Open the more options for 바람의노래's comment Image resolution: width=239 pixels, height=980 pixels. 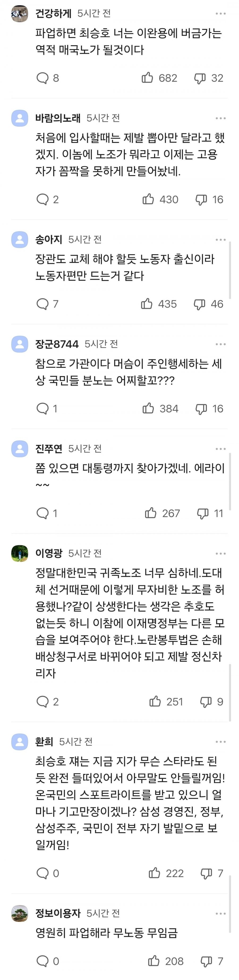click(221, 118)
